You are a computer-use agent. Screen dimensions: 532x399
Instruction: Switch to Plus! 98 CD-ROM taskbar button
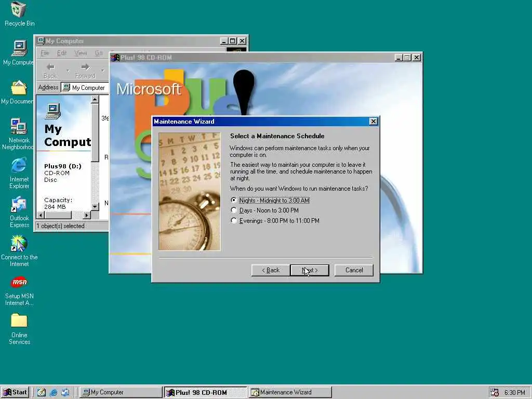(205, 392)
